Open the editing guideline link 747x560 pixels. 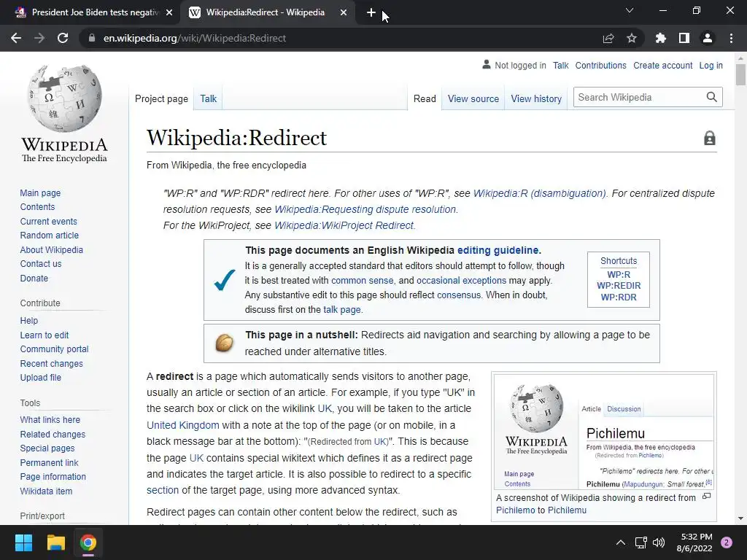click(x=498, y=250)
